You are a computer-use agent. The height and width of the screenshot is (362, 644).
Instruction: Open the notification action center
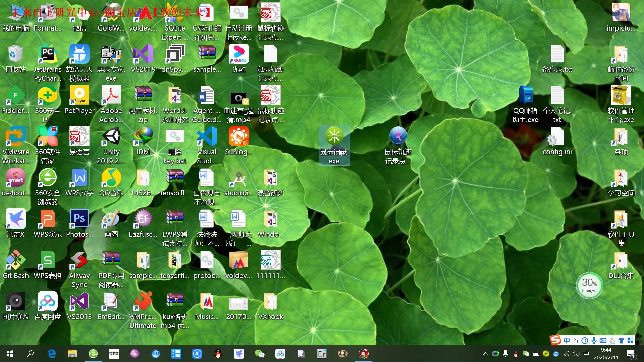[630, 354]
